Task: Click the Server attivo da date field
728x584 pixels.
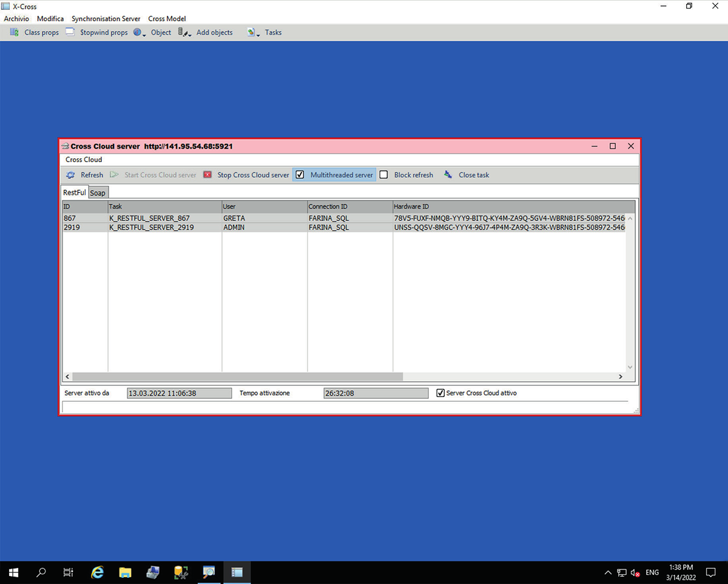Action: (x=179, y=393)
